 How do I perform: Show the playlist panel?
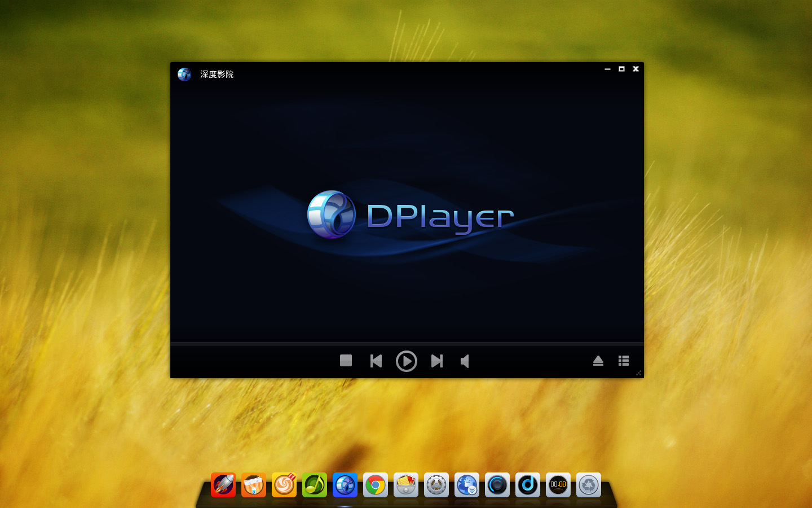[x=623, y=361]
